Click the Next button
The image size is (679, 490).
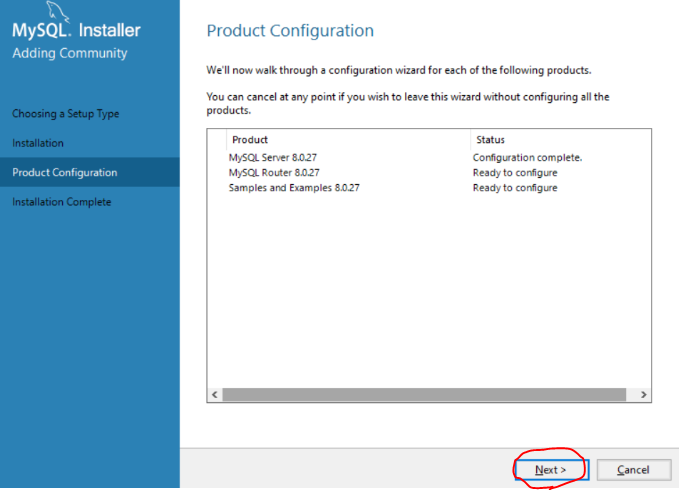[x=551, y=470]
